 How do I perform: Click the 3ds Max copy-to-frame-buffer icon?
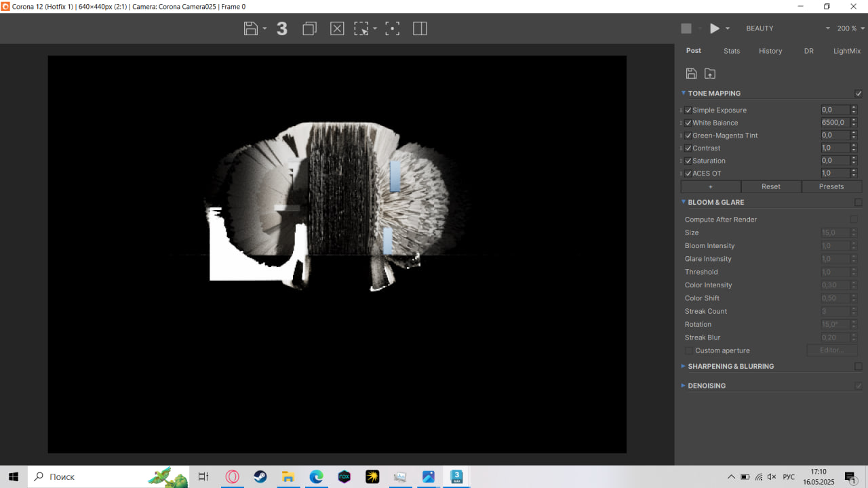pos(282,28)
